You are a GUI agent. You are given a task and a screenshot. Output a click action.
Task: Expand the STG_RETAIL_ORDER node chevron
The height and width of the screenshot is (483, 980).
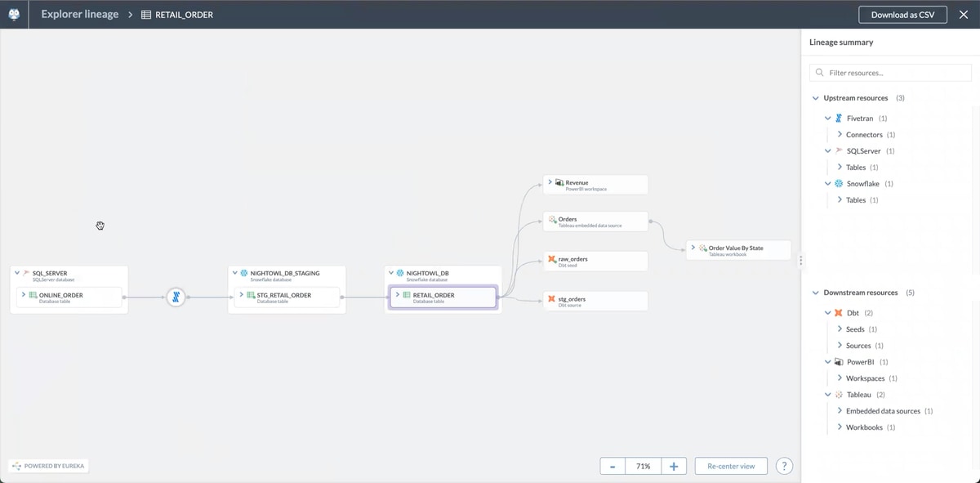click(242, 294)
